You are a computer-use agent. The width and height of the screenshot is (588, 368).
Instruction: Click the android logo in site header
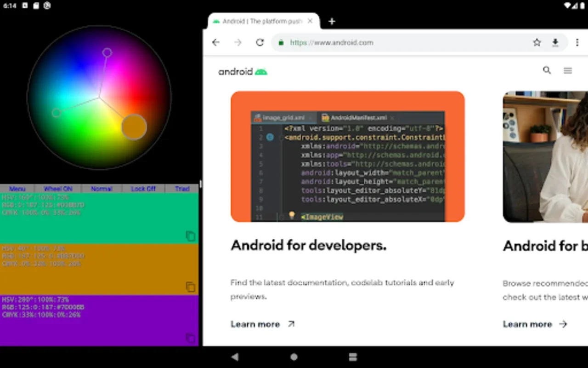243,71
